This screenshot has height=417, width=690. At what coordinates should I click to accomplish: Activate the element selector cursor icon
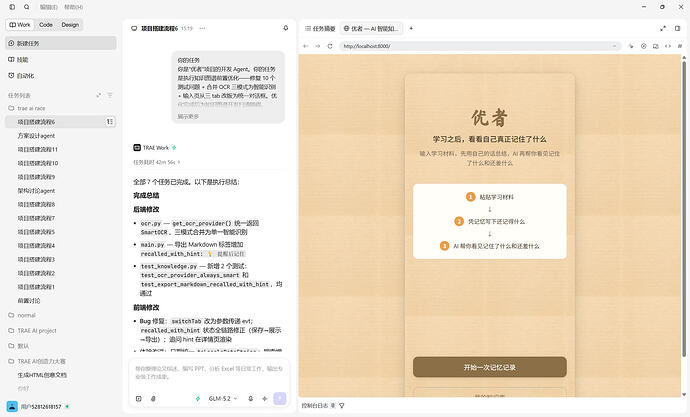coord(631,46)
